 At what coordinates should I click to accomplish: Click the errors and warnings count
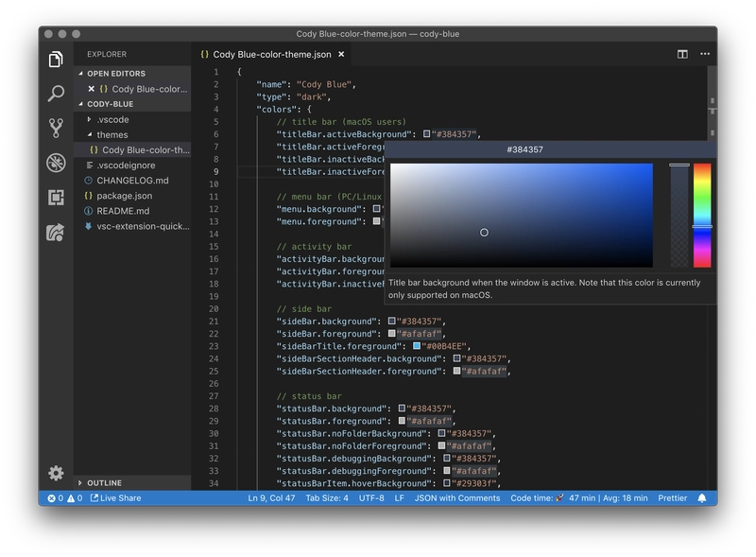click(64, 498)
